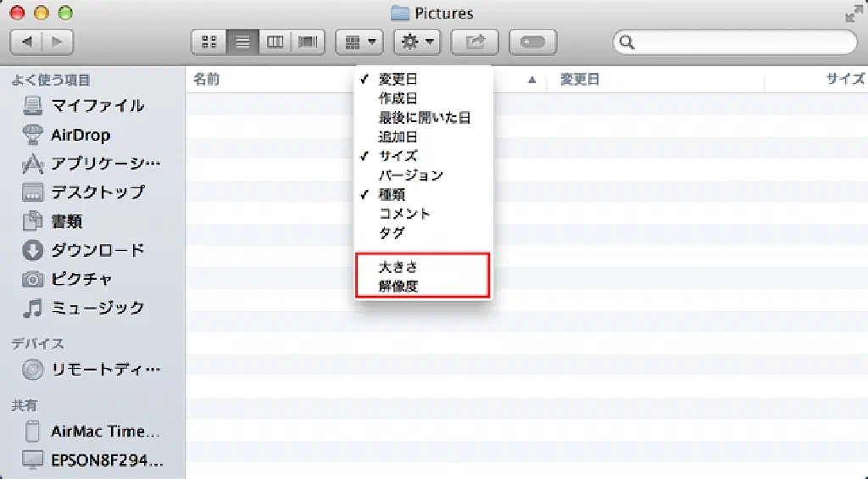Switch to icon view in toolbar
This screenshot has width=868, height=479.
209,42
